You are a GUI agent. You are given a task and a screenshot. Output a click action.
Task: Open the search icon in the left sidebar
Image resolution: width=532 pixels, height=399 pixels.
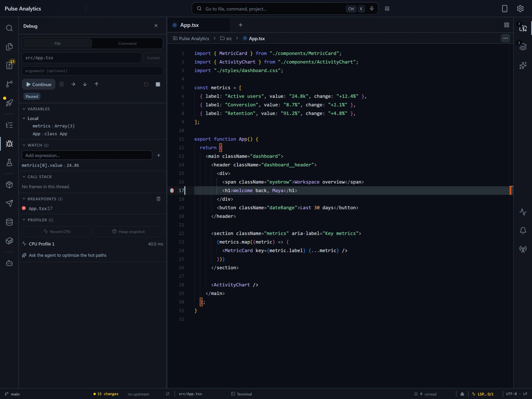(x=9, y=28)
